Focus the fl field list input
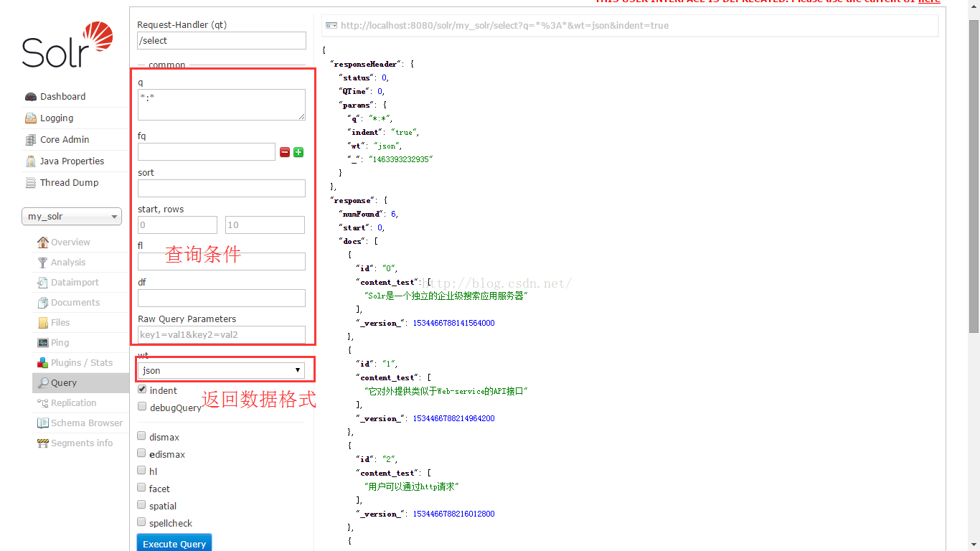Viewport: 980px width, 551px height. tap(222, 261)
